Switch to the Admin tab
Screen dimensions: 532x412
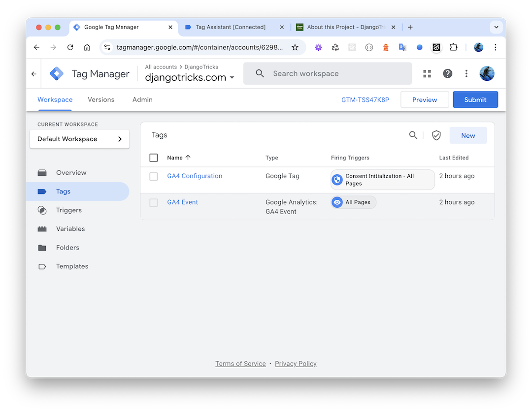(x=142, y=100)
